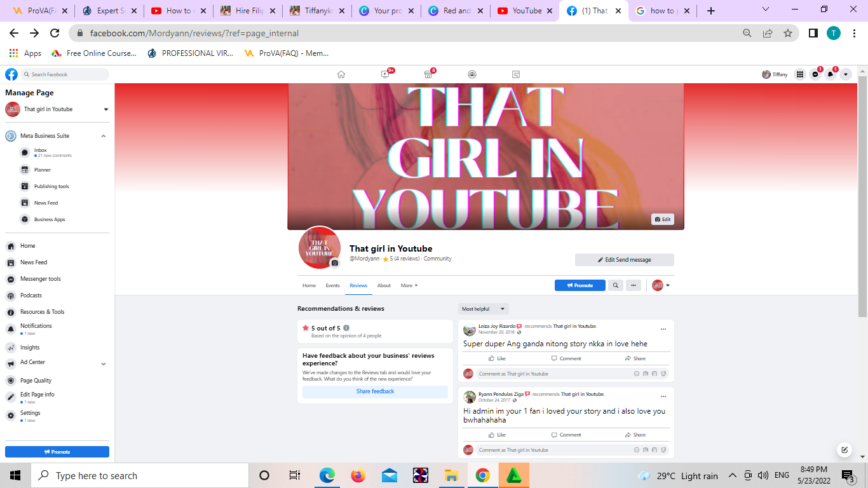Open the ellipsis menu on Leiza Joy Rizardo's review
The image size is (868, 488).
click(663, 329)
